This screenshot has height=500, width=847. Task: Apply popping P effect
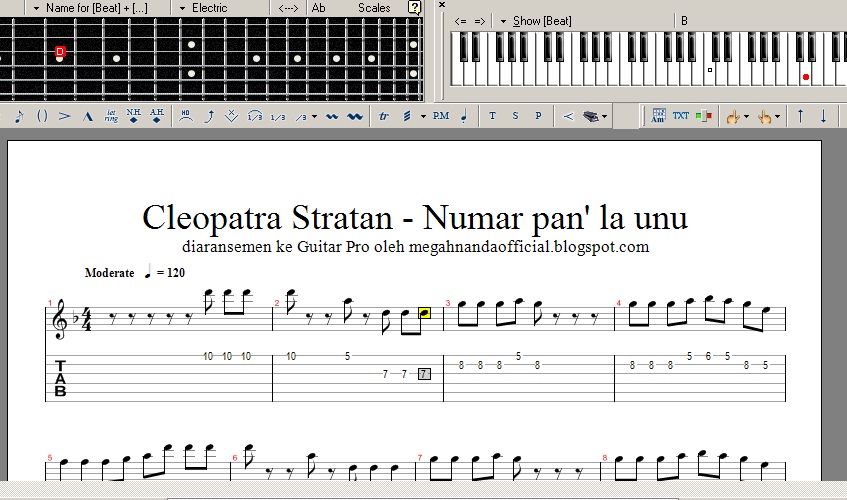[x=538, y=116]
